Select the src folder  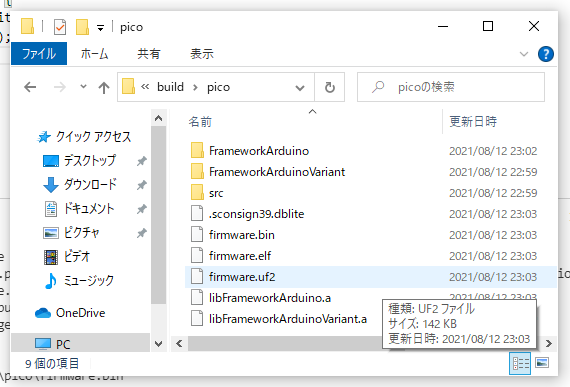216,193
